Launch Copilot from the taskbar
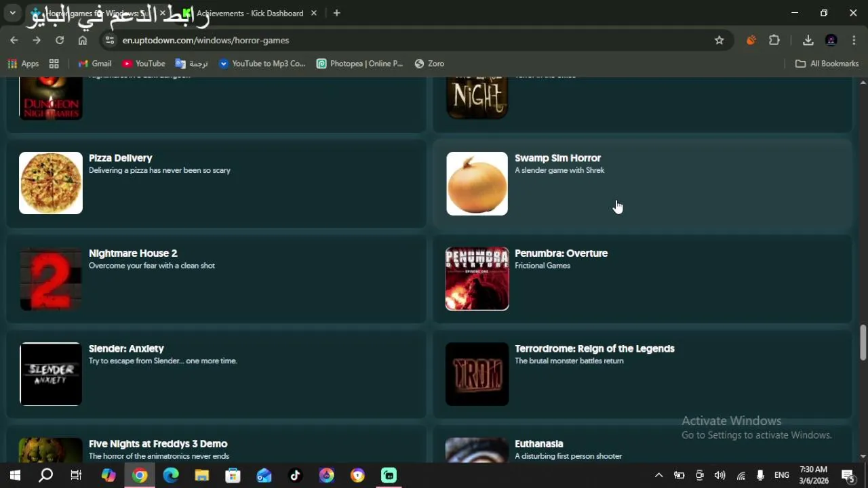The height and width of the screenshot is (488, 868). 108,475
